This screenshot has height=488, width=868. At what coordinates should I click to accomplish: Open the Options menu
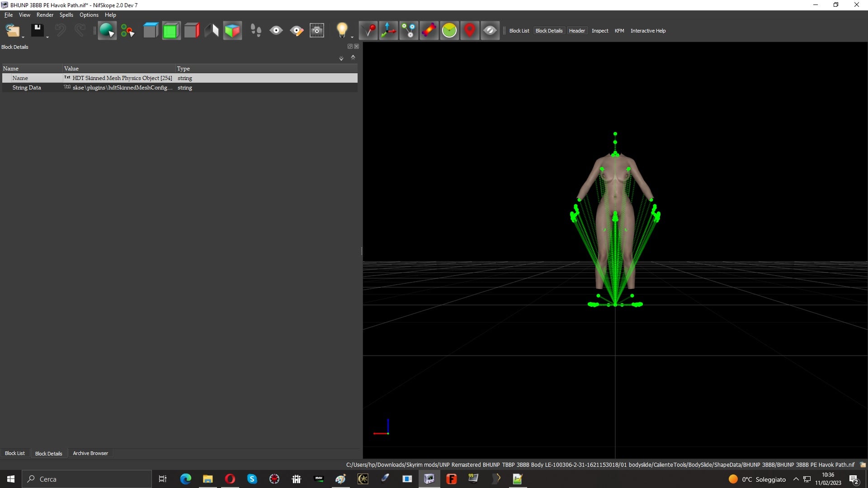click(89, 15)
